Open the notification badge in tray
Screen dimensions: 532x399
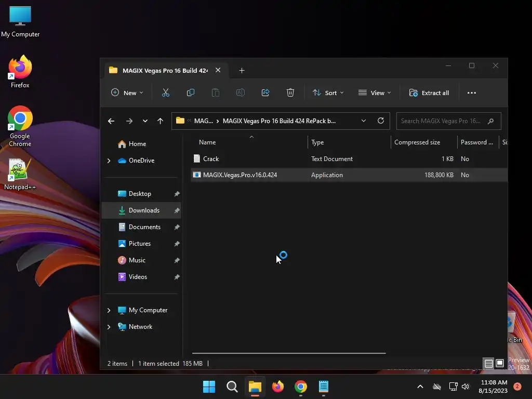point(517,387)
